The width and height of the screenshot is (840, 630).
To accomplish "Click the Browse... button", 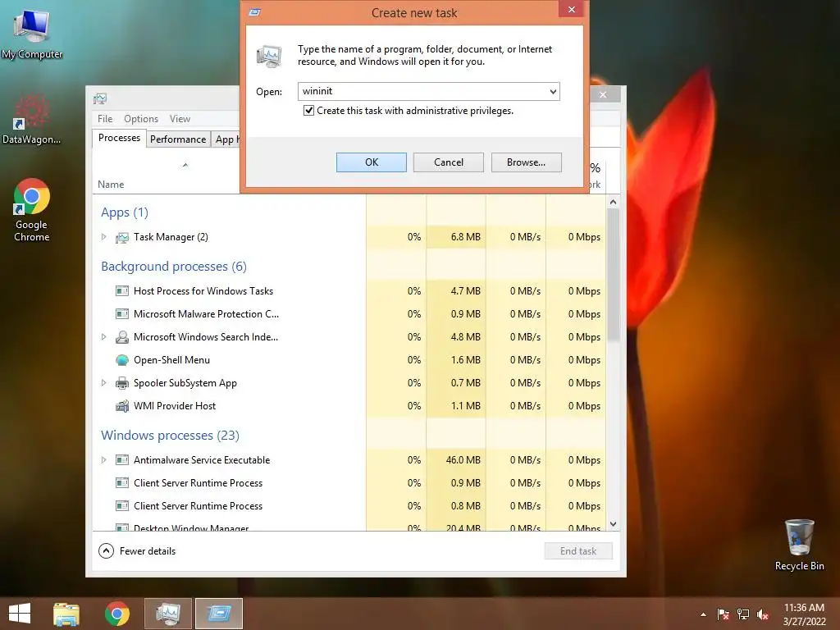I will pos(526,162).
